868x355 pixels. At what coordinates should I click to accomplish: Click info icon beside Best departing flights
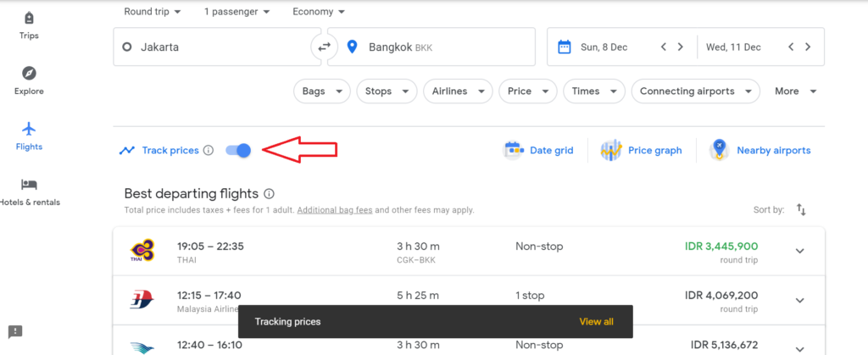pyautogui.click(x=269, y=194)
